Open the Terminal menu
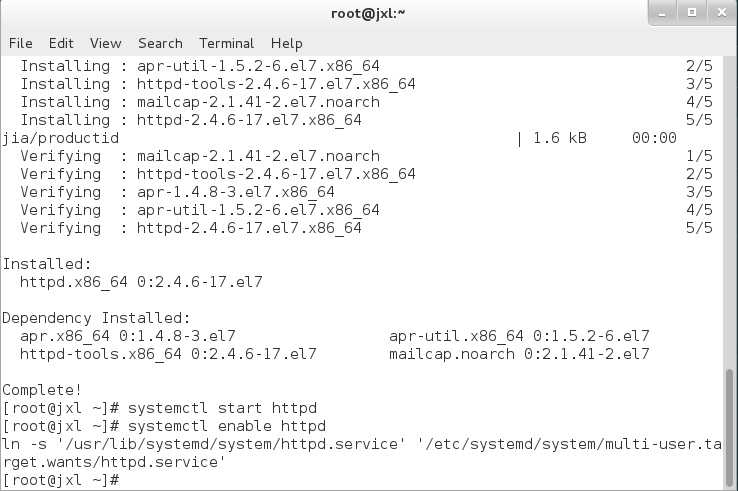738x491 pixels. point(226,43)
